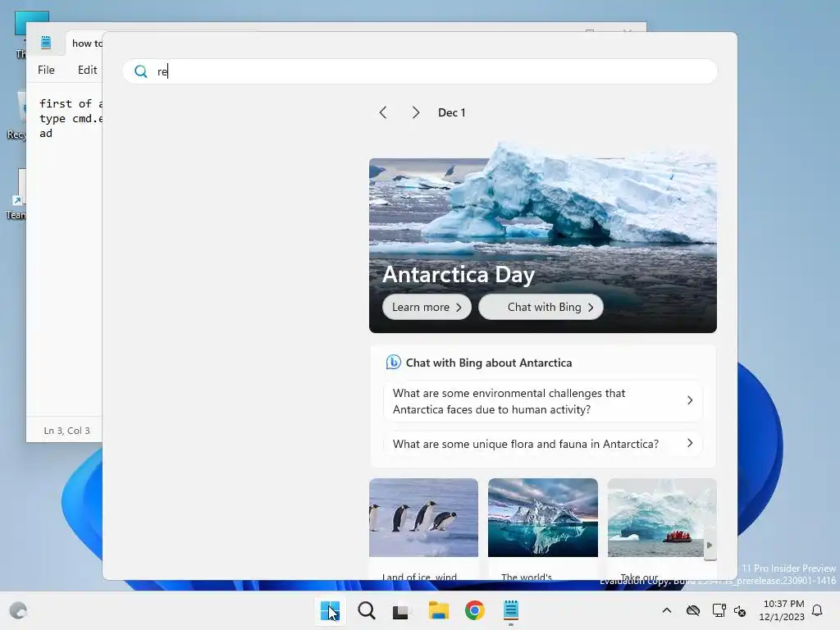Click the Learn more button
This screenshot has height=630, width=840.
click(427, 307)
